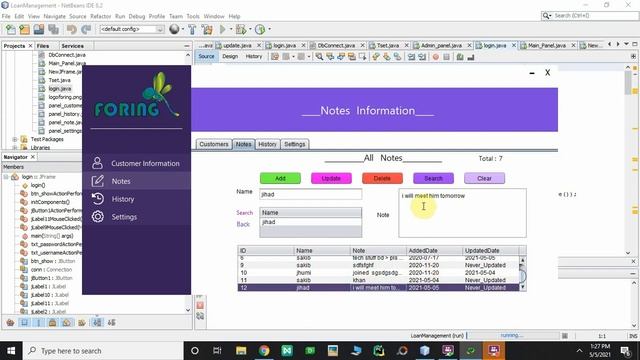Click in the Note text area
This screenshot has height=360, width=640.
pos(462,213)
